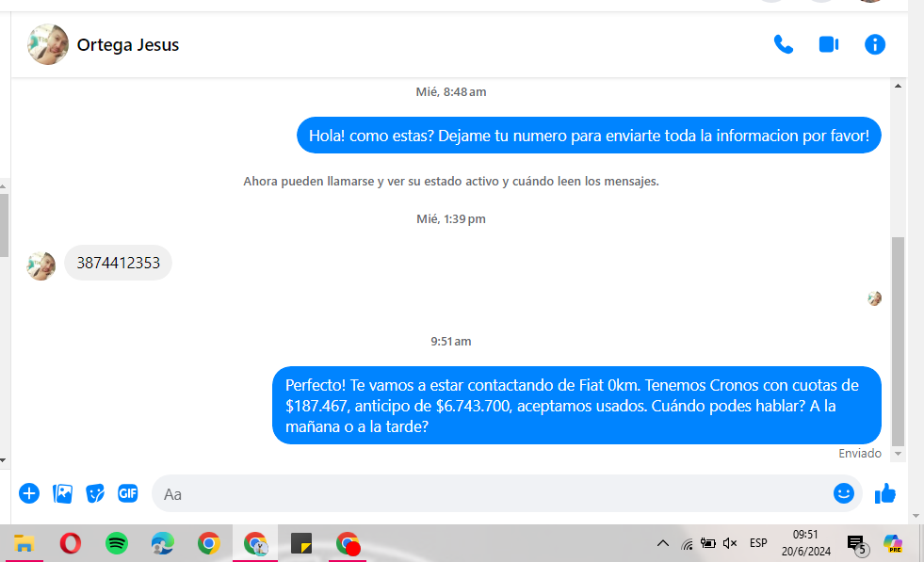Open more actions plus button
Screen dimensions: 924x562
click(29, 493)
